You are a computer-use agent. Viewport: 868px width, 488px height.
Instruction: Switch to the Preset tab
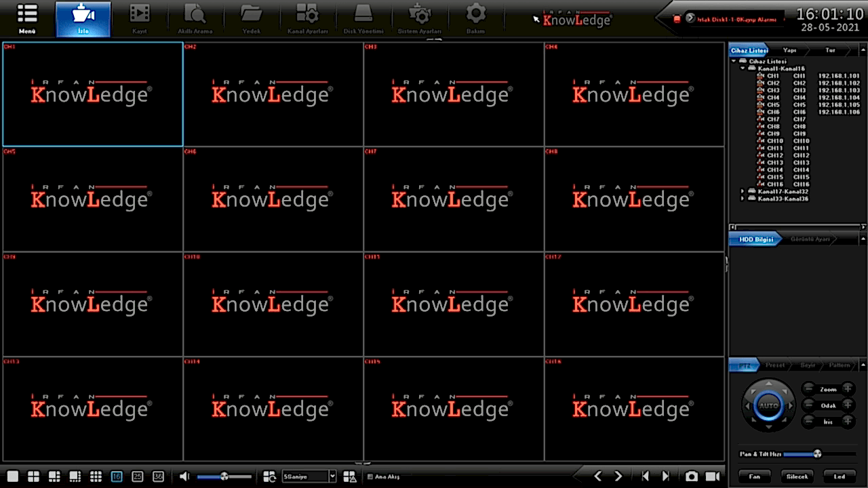pyautogui.click(x=774, y=365)
